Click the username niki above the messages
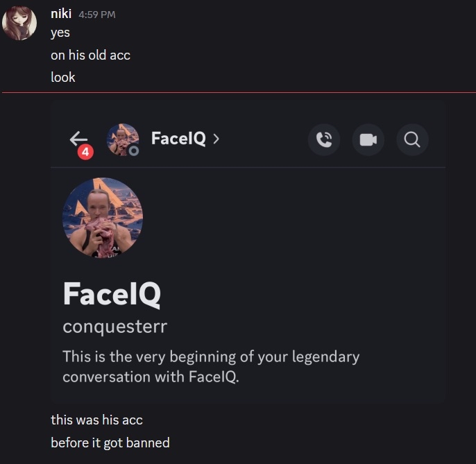This screenshot has height=464, width=476. pos(61,15)
